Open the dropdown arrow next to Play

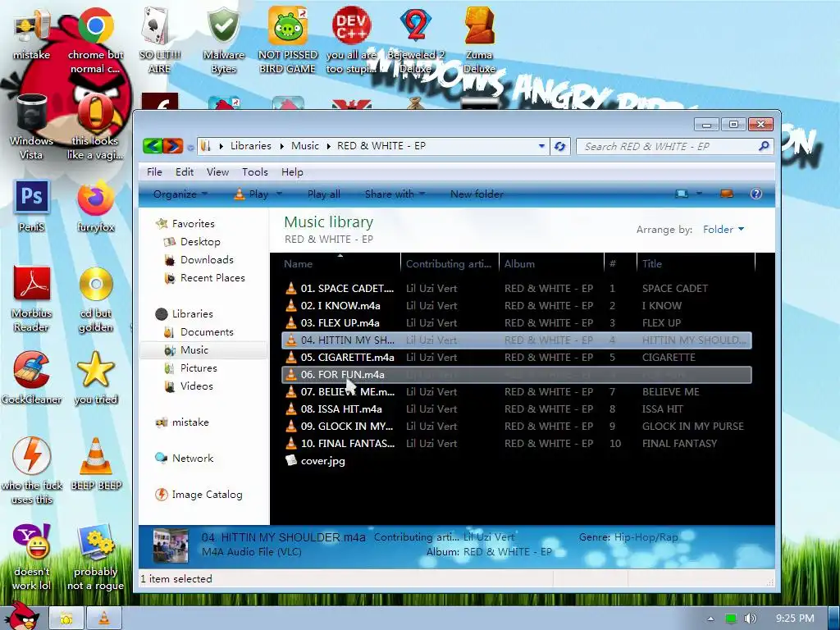pyautogui.click(x=279, y=194)
